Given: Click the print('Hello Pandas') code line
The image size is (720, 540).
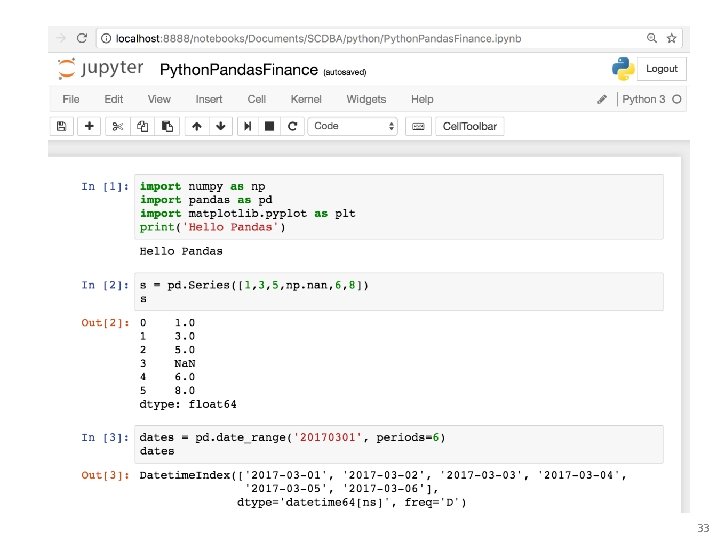Looking at the screenshot, I should pyautogui.click(x=213, y=227).
